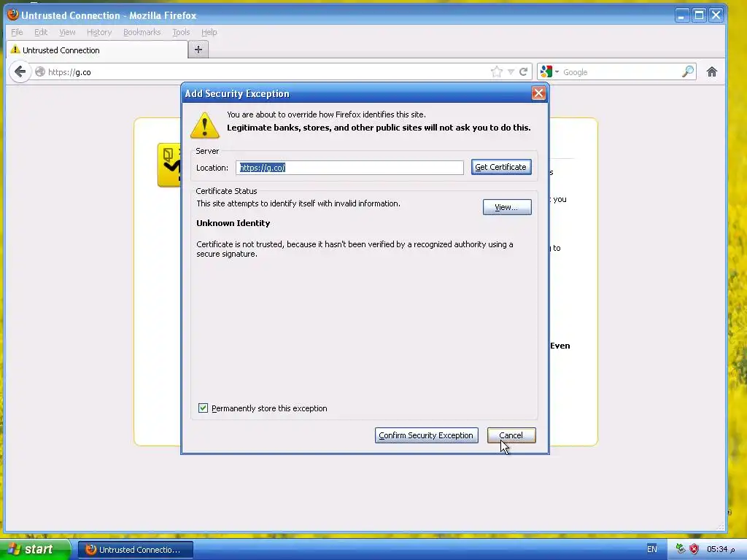Click the View... certificate button
The height and width of the screenshot is (560, 747).
pyautogui.click(x=507, y=207)
